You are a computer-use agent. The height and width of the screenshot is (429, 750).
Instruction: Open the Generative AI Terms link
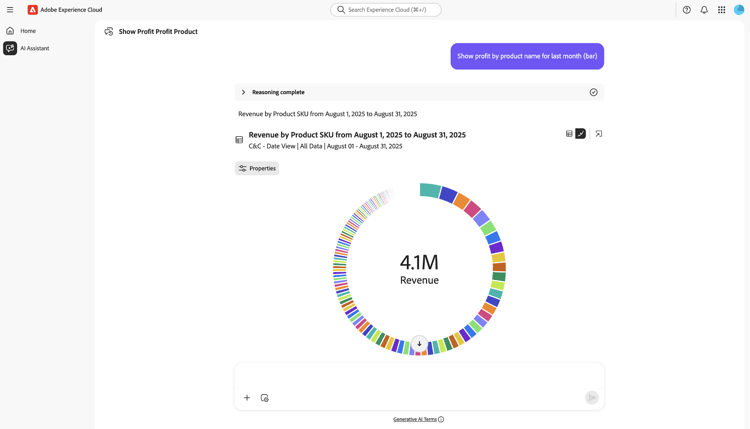coord(415,419)
